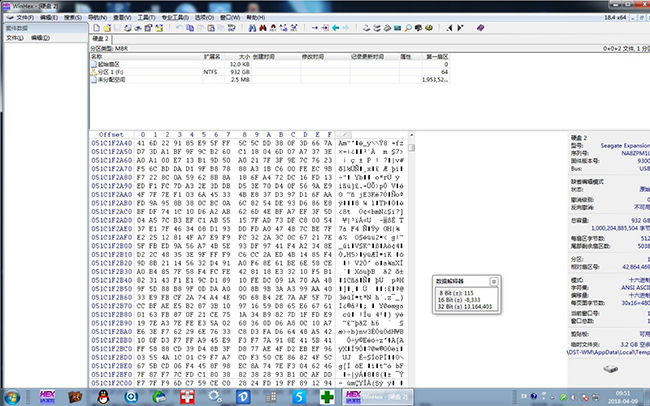Open the 专业工具(I) menu
Viewport: 650px width, 406px height.
pyautogui.click(x=175, y=17)
